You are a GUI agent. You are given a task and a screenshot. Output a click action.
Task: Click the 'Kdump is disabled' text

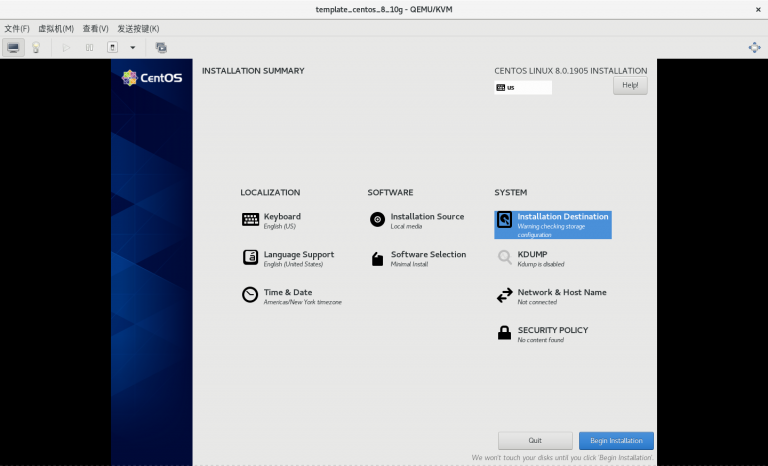[541, 264]
